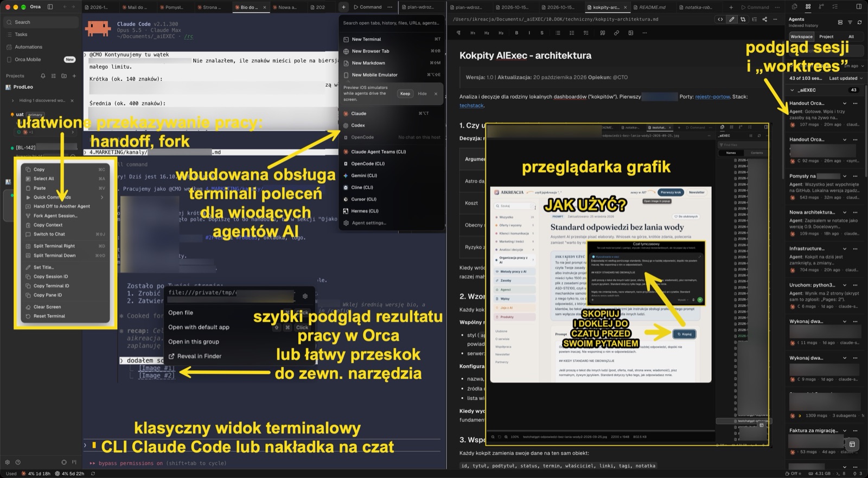This screenshot has height=478, width=868.
Task: Activate the pencil edit mode toggle
Action: (x=732, y=20)
